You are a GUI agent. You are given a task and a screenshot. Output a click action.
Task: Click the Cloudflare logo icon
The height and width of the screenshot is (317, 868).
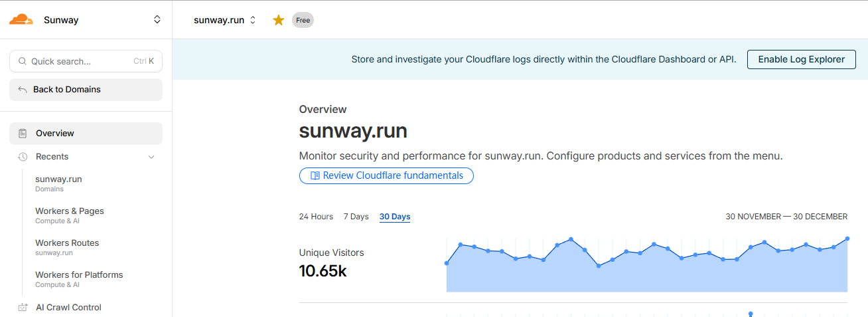point(21,20)
